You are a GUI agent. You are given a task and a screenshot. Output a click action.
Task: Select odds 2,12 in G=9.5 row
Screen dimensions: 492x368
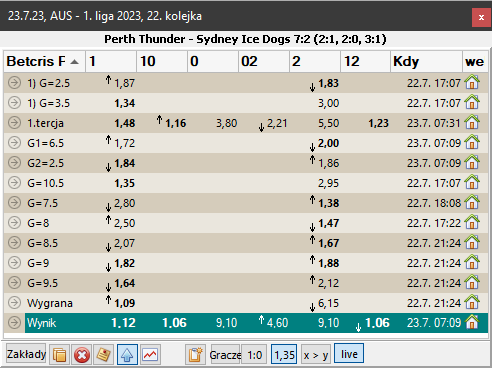(x=328, y=283)
